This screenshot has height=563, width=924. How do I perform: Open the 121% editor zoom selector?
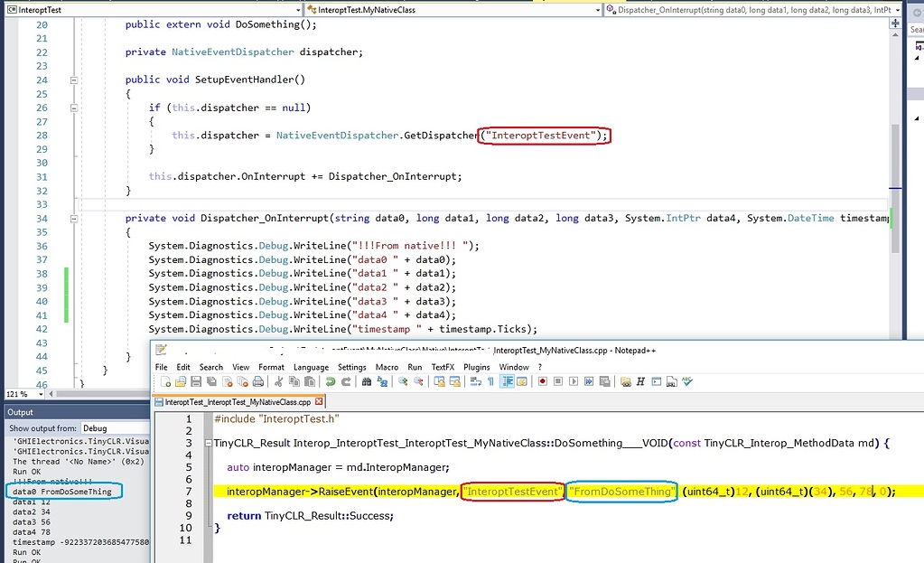25,393
